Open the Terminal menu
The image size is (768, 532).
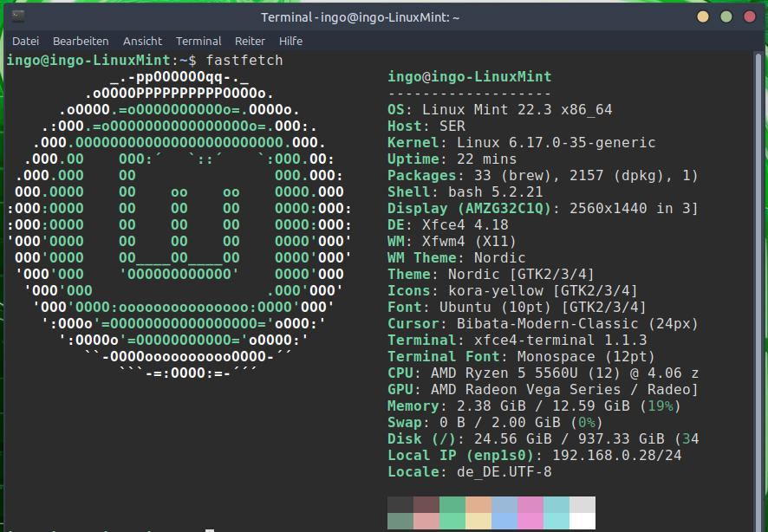(199, 41)
